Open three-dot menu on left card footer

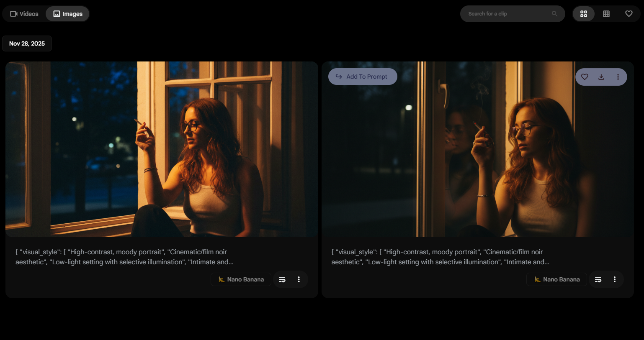(x=299, y=279)
